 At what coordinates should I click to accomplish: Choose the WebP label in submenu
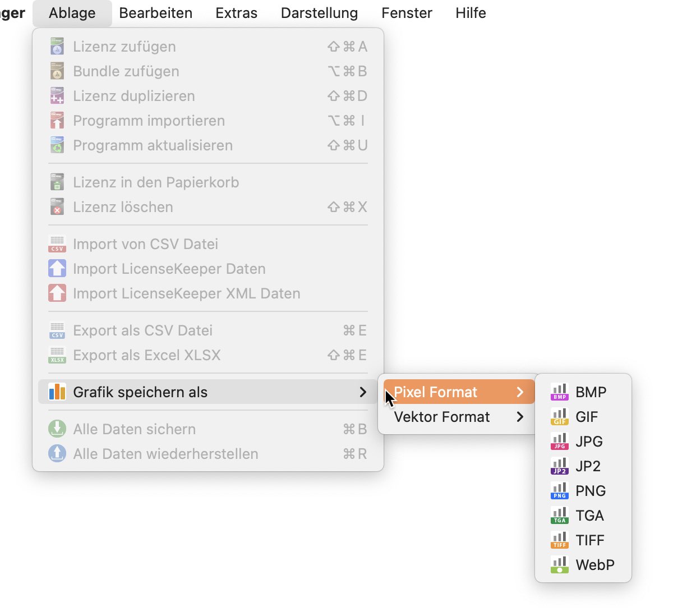click(x=594, y=565)
